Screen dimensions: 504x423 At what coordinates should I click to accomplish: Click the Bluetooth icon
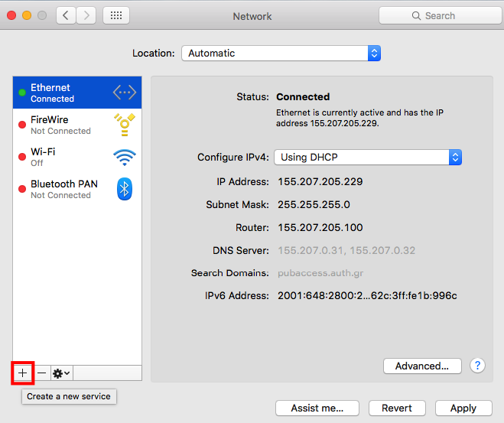tap(125, 189)
